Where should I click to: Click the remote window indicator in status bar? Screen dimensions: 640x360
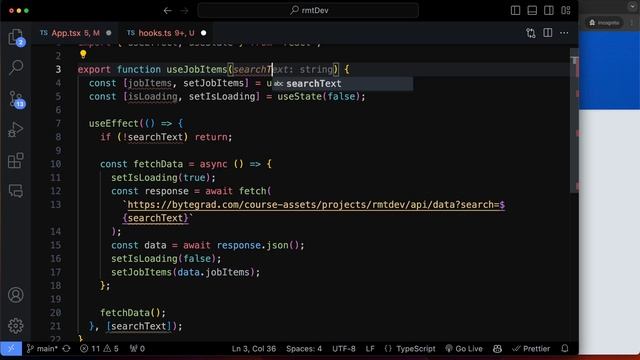[11, 349]
